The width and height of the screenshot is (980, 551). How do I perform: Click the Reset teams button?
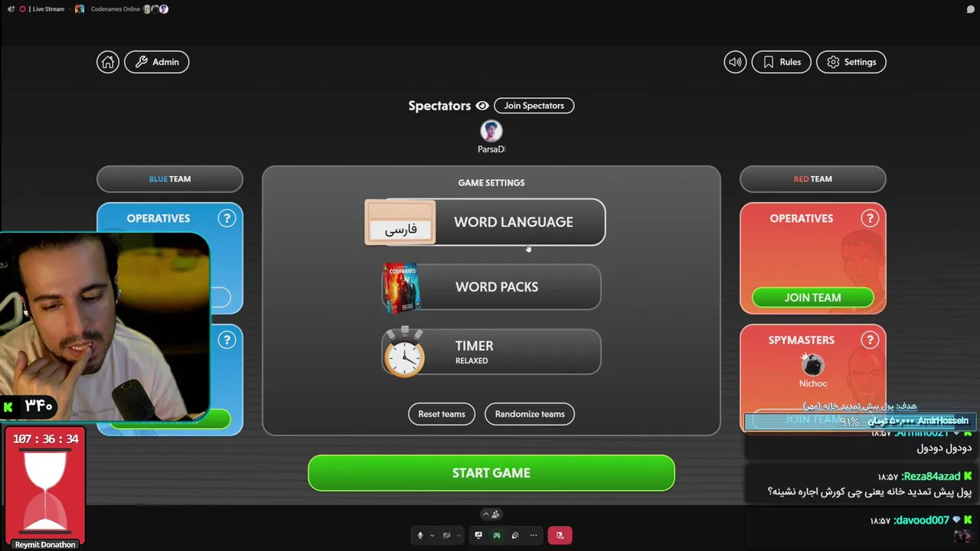pyautogui.click(x=442, y=414)
